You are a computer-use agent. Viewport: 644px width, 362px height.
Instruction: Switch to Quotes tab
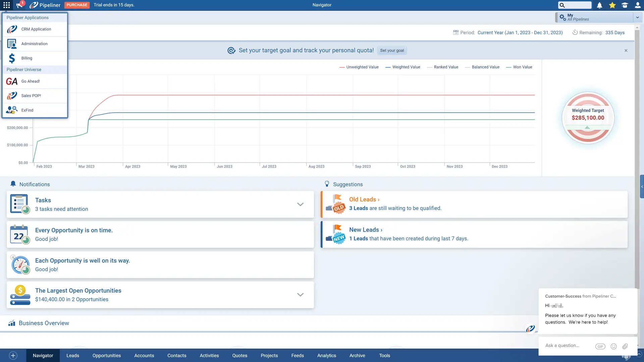point(240,356)
